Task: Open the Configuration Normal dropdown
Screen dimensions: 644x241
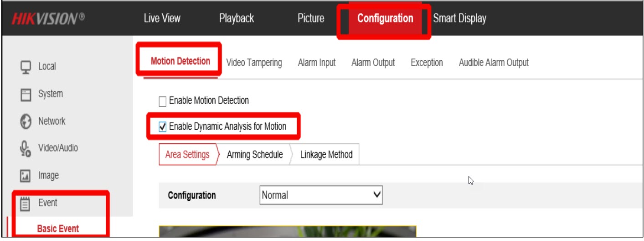Action: [x=321, y=195]
